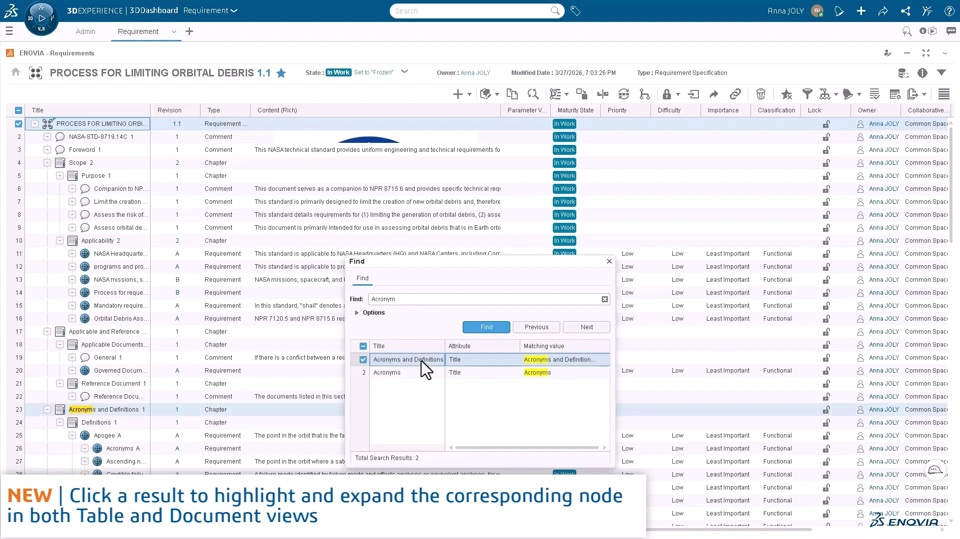
Task: Add a new dashboard tab
Action: 189,31
